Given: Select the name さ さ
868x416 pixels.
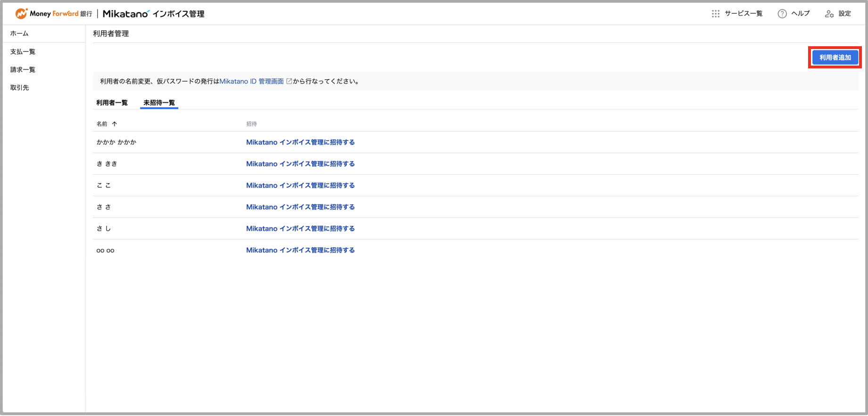Looking at the screenshot, I should (104, 207).
